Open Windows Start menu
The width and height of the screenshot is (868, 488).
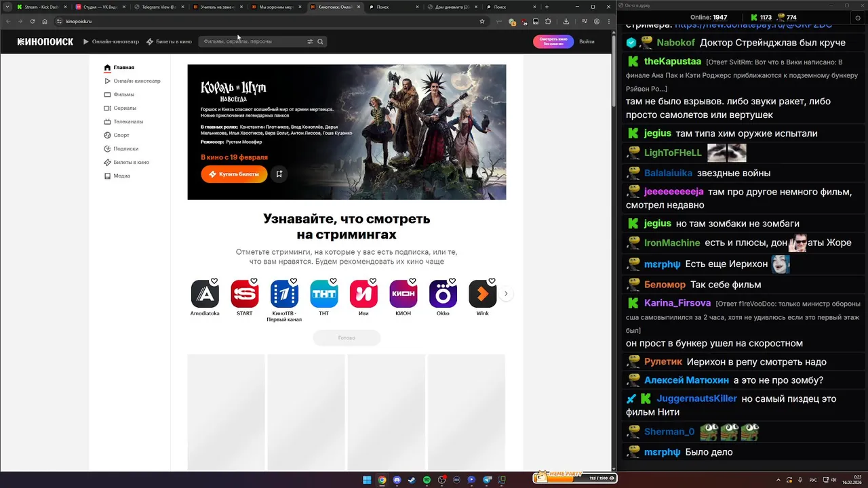(x=367, y=480)
